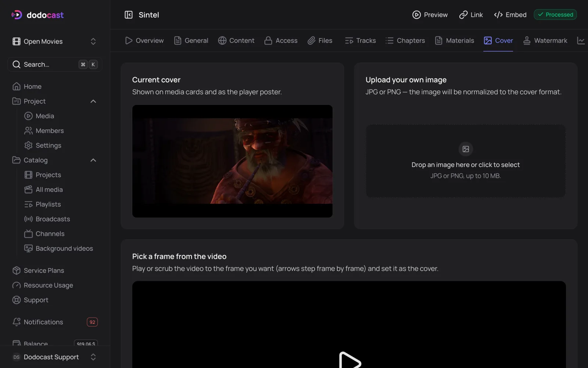
Task: Select the Cover tab
Action: click(498, 40)
